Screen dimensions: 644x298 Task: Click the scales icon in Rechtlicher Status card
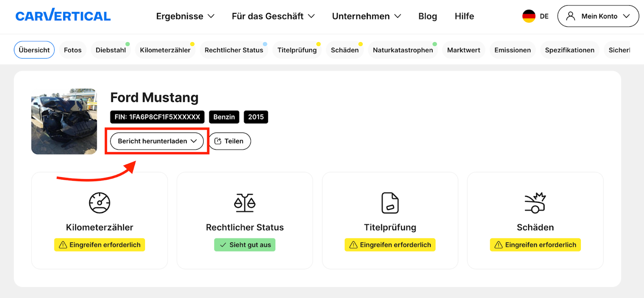pos(245,203)
